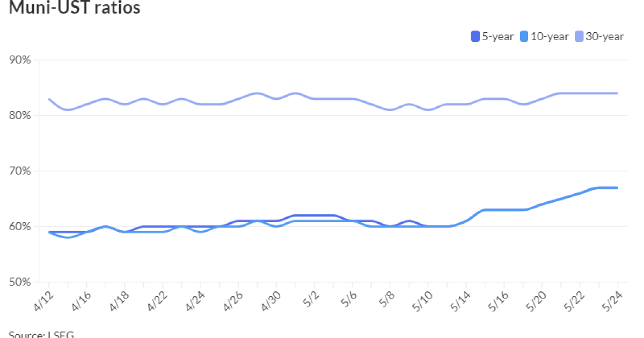Click the 70% y-axis label

pyautogui.click(x=20, y=171)
